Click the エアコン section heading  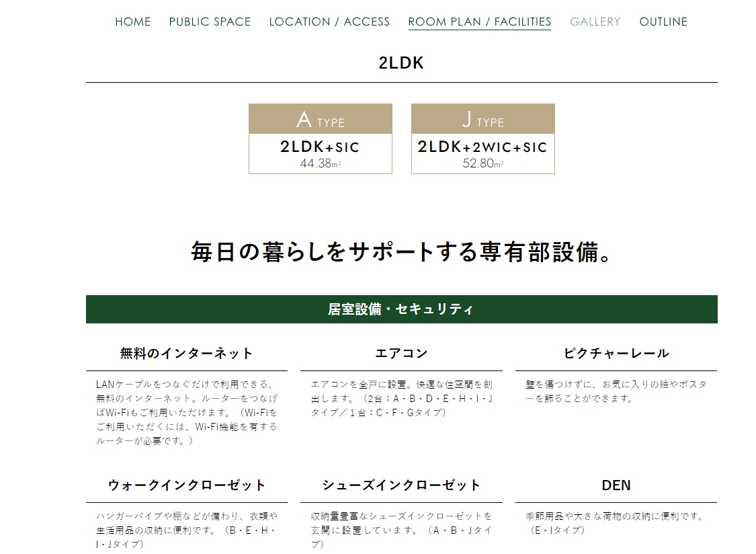click(401, 352)
